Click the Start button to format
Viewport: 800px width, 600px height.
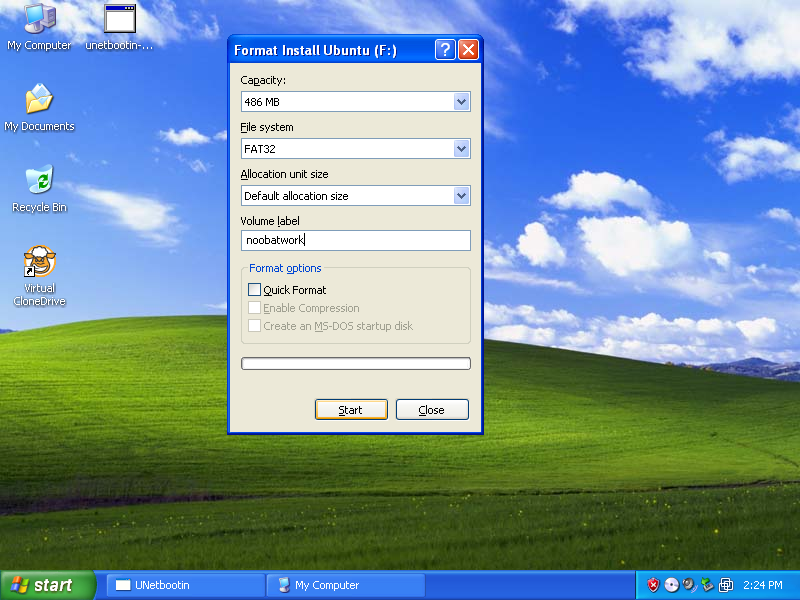coord(351,410)
